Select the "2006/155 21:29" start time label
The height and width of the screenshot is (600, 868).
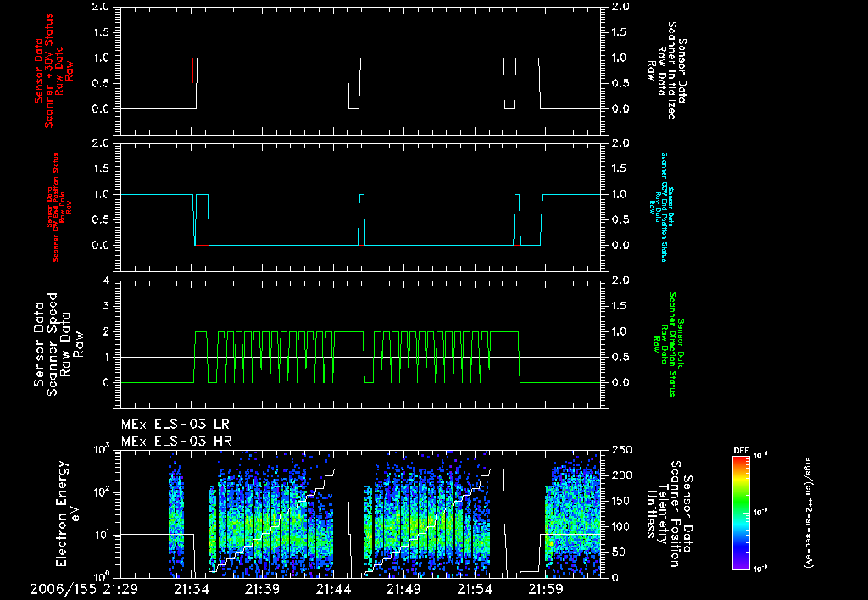[x=83, y=589]
